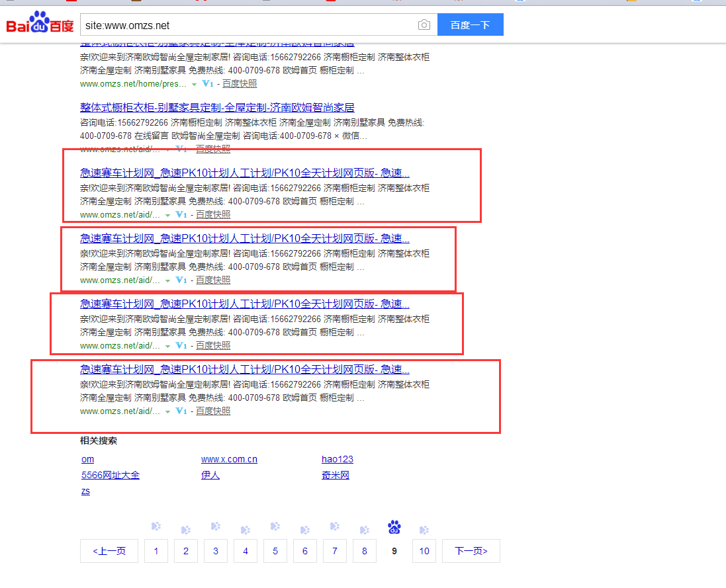
Task: Open image search via camera icon
Action: click(424, 25)
